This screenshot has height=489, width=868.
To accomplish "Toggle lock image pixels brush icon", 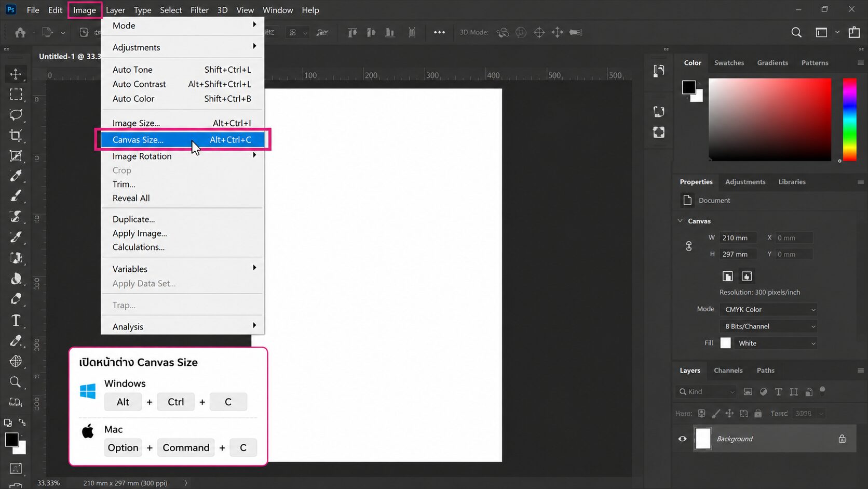I will tap(715, 414).
